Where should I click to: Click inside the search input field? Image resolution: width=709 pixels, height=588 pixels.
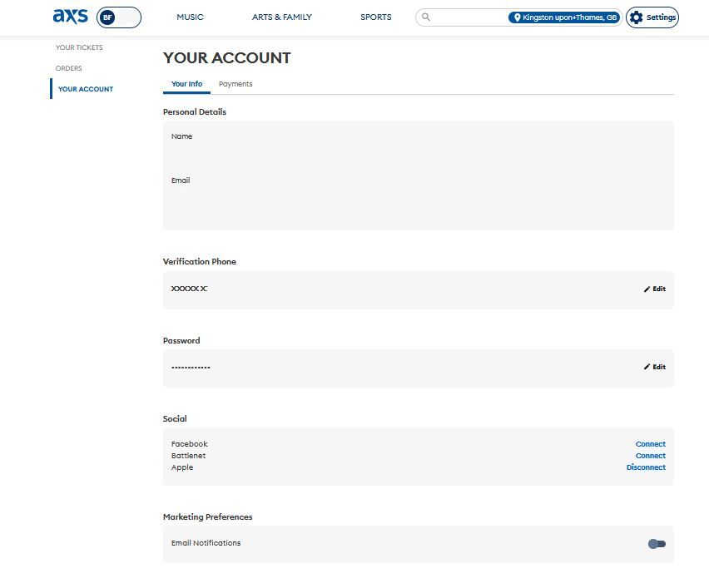[x=466, y=17]
